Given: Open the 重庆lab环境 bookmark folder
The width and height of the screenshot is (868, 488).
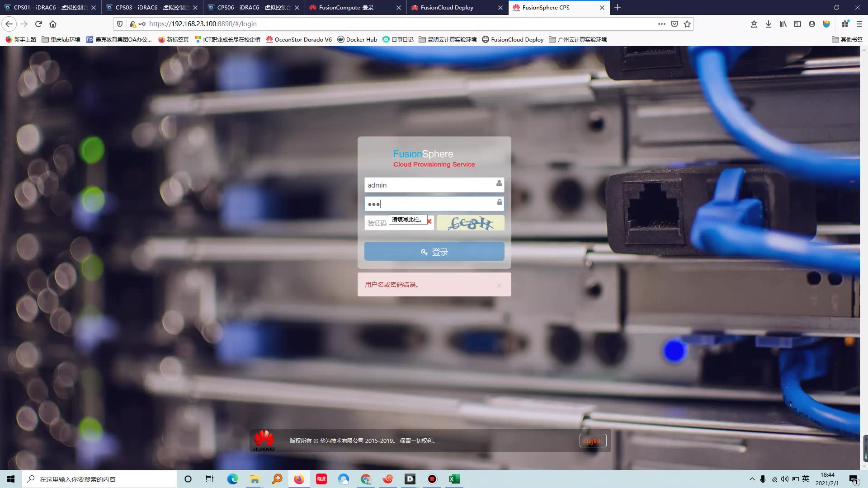Looking at the screenshot, I should 61,39.
